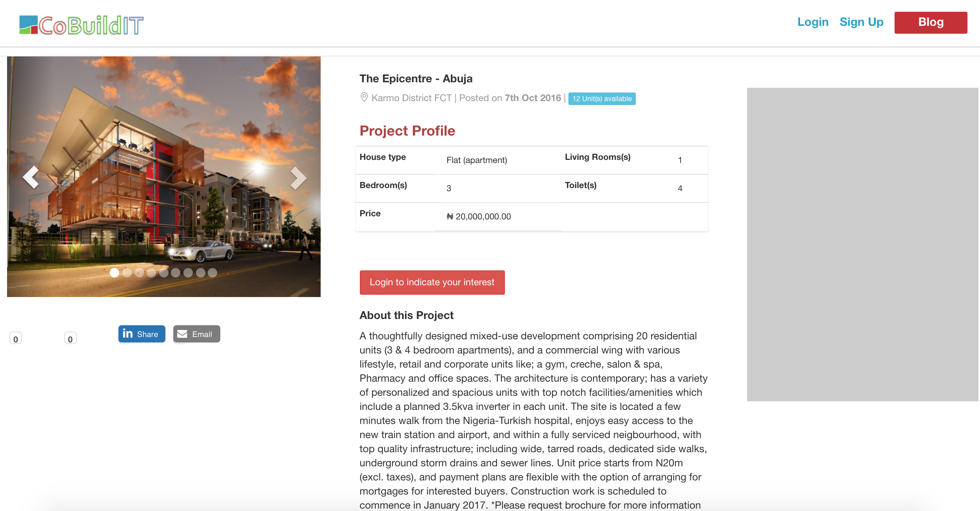Click the carousel dot strip to change slides

click(x=163, y=273)
